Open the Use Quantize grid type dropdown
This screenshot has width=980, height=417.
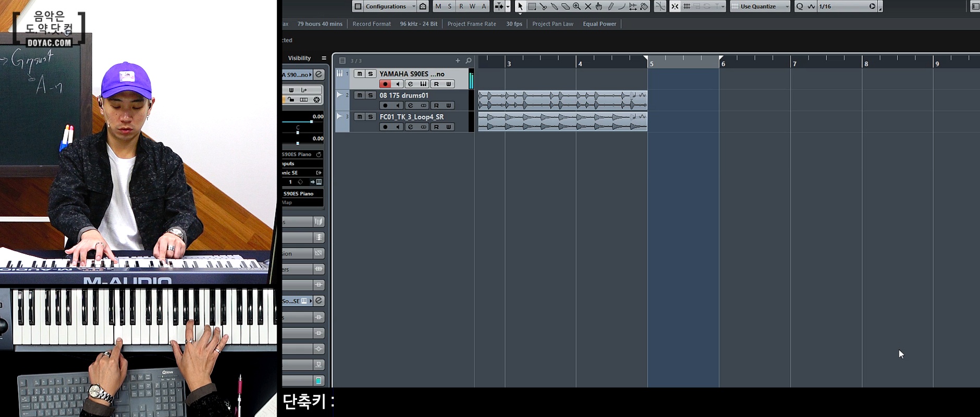click(761, 6)
